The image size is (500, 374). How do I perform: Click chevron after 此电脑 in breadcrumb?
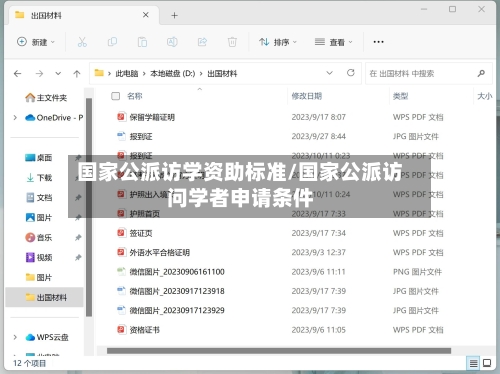click(x=144, y=73)
